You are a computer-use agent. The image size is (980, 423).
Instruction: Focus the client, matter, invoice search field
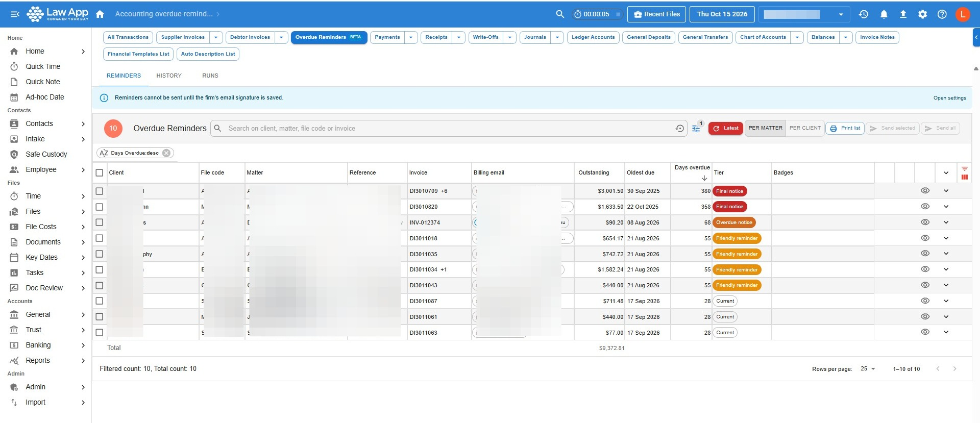[x=449, y=129]
